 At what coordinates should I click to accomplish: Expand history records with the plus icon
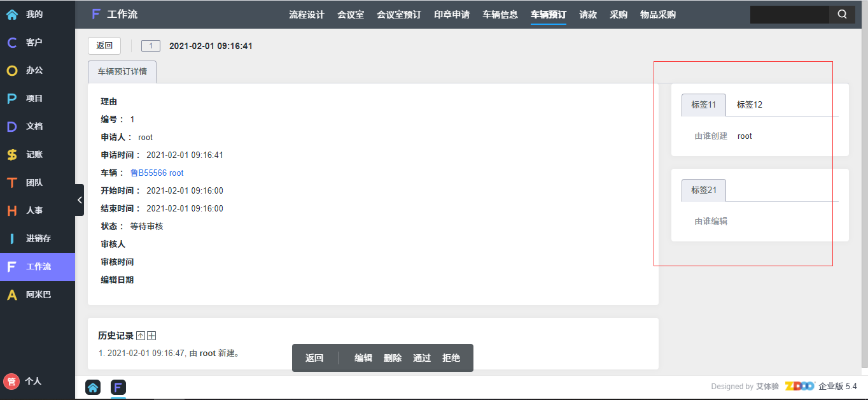click(151, 336)
